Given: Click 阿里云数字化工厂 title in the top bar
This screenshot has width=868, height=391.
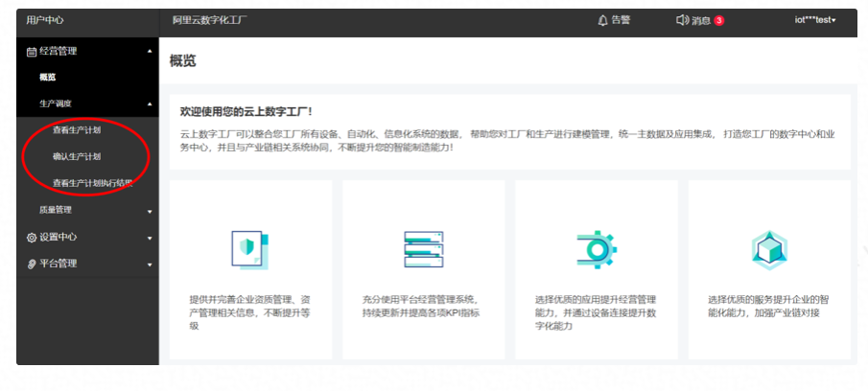Looking at the screenshot, I should click(210, 20).
